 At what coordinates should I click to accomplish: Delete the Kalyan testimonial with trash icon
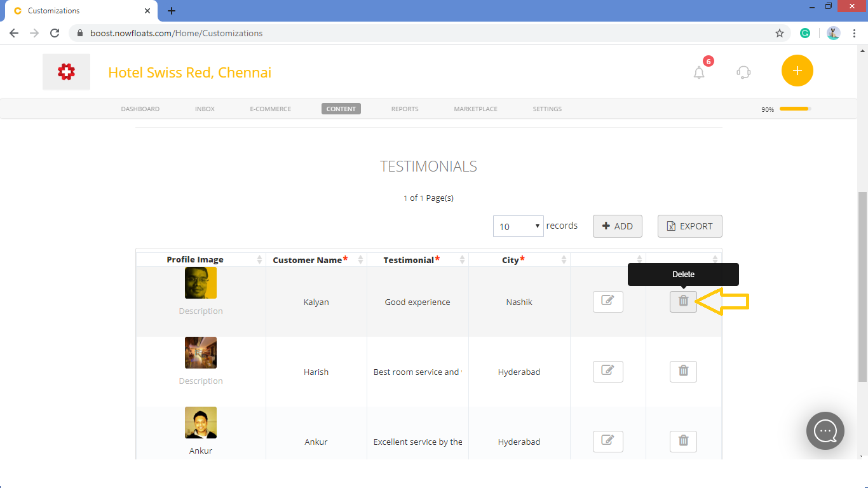tap(683, 302)
